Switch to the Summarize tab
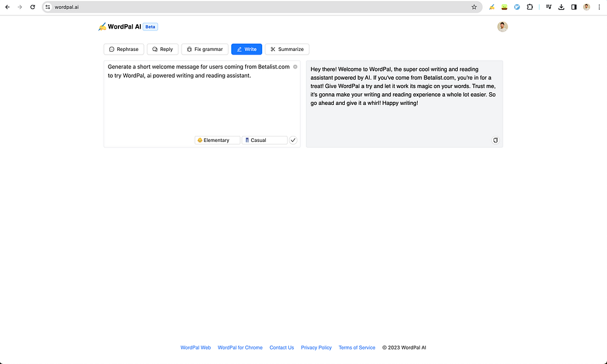Image resolution: width=607 pixels, height=364 pixels. tap(287, 49)
